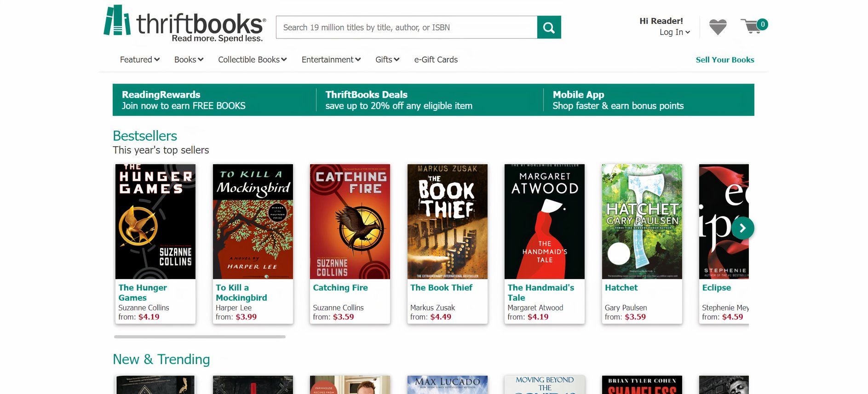Open the Sell Your Books link
This screenshot has height=394, width=868.
[724, 60]
